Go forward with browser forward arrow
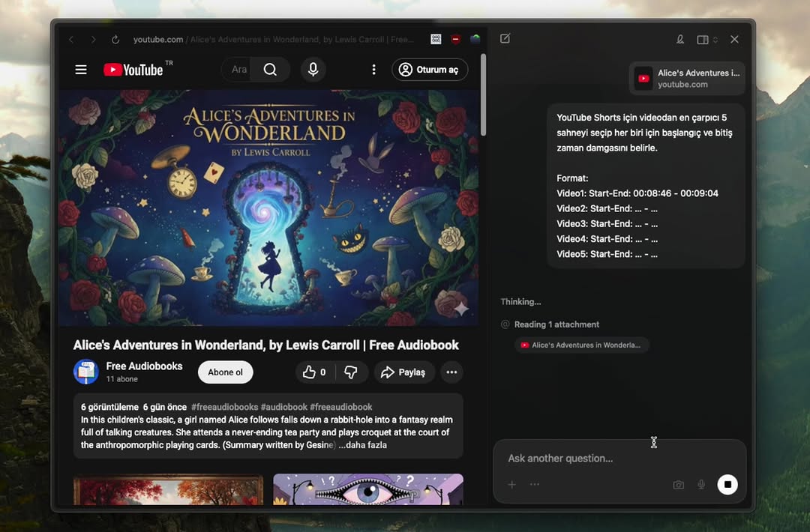810x532 pixels. [93, 39]
